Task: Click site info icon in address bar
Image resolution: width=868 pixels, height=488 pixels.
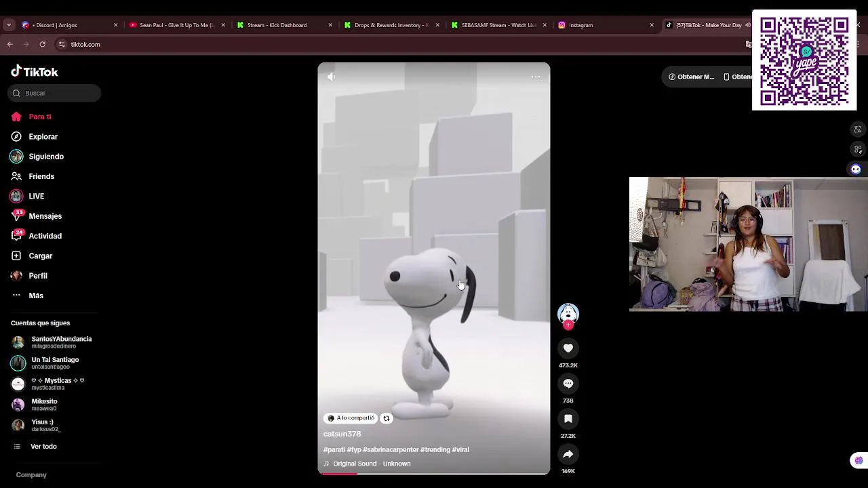Action: tap(62, 44)
